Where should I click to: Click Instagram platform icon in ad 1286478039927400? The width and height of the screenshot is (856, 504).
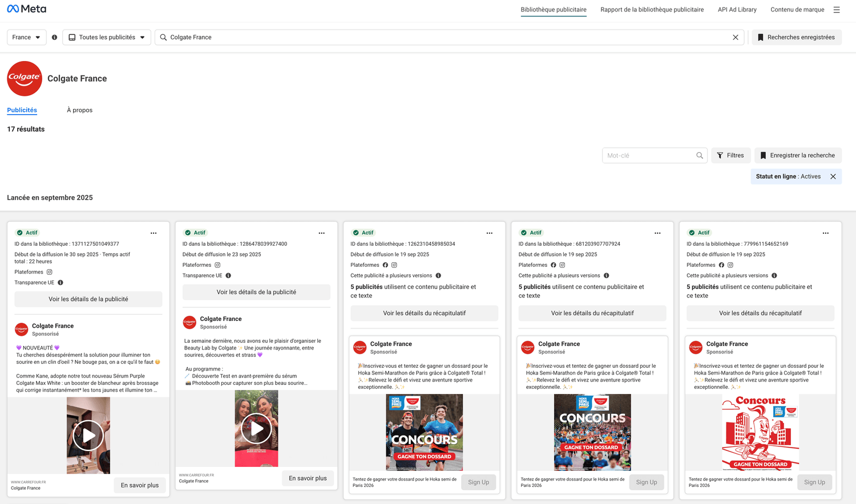pos(217,265)
